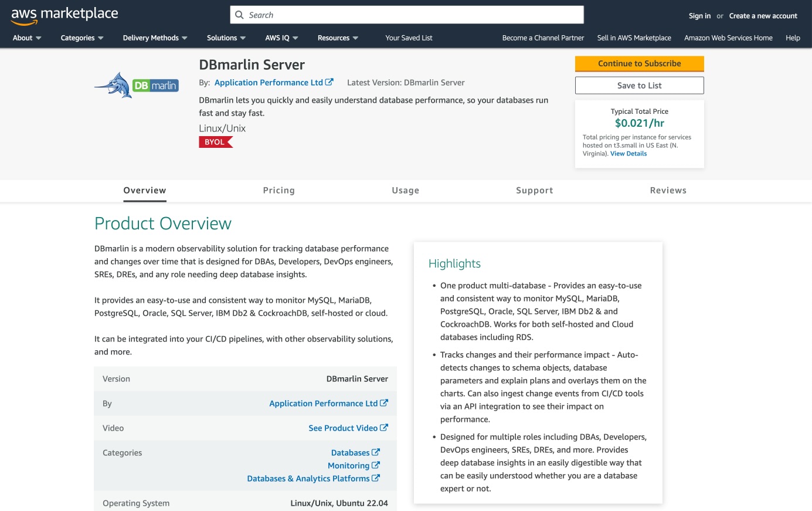
Task: Visit Amazon Web Services Home
Action: coord(728,38)
